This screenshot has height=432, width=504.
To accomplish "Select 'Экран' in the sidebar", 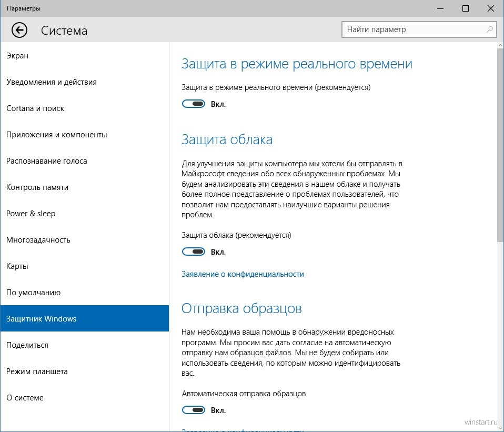I will coord(85,56).
